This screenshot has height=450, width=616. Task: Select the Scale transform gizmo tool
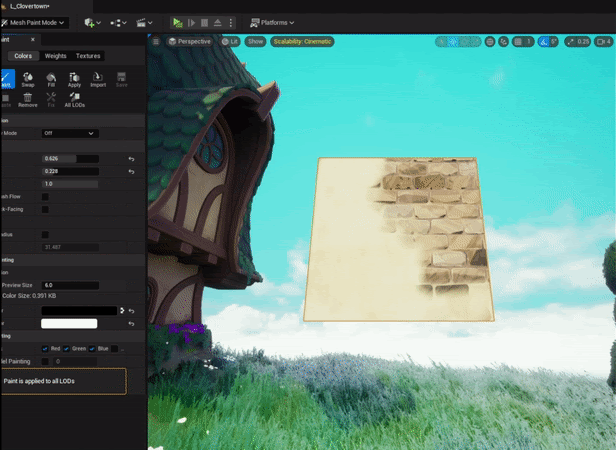coord(475,42)
